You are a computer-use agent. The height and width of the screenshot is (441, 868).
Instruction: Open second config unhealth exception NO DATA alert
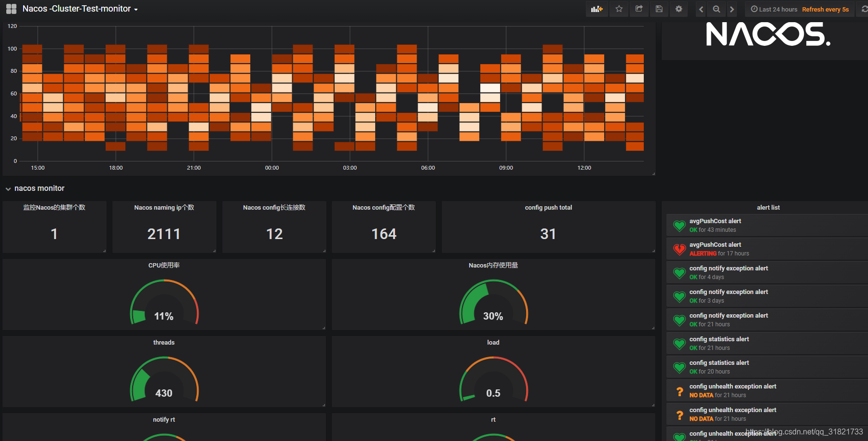(767, 414)
